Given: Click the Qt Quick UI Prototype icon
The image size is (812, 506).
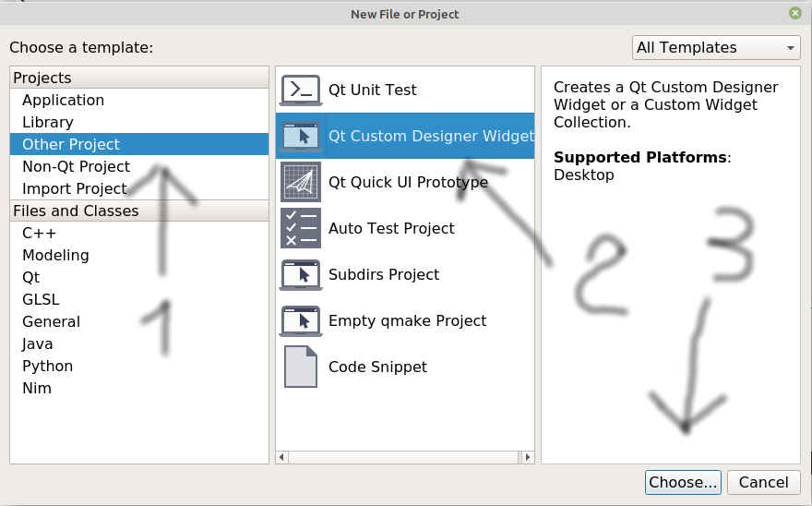Looking at the screenshot, I should pyautogui.click(x=301, y=182).
